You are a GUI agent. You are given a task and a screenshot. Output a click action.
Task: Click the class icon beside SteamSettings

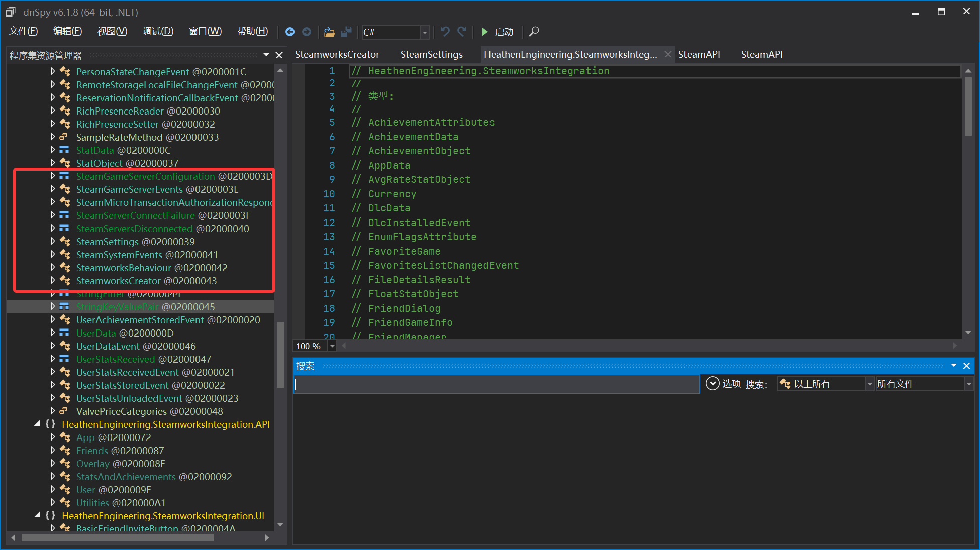(65, 242)
